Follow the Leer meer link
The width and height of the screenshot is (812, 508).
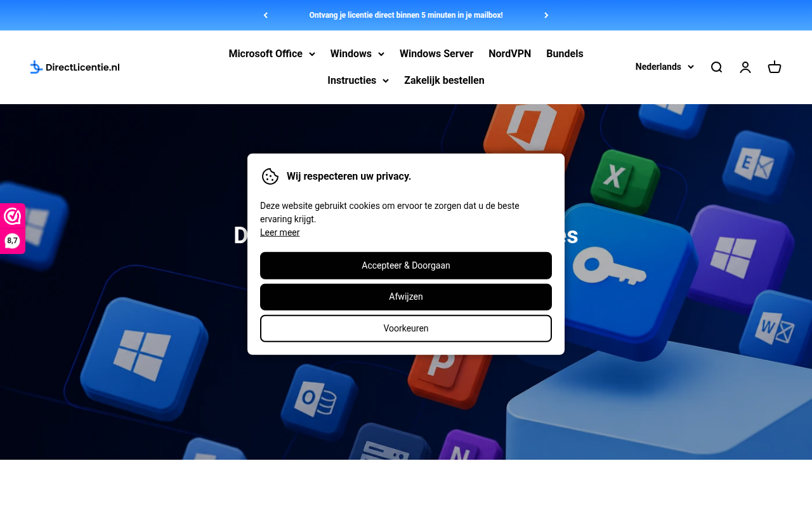coord(280,232)
